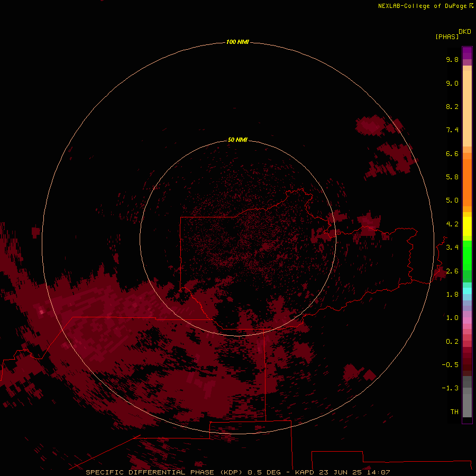Screen dimensions: 476x476
Task: Click the 100 NMI range ring label
Action: tap(237, 42)
